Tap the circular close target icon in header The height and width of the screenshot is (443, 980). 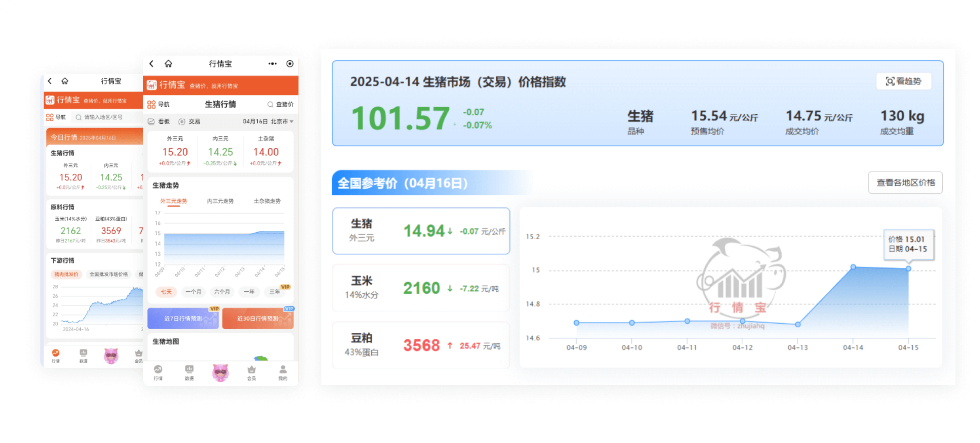[290, 64]
